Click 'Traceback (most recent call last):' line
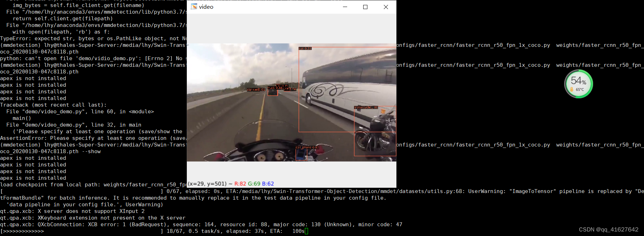 pos(53,105)
